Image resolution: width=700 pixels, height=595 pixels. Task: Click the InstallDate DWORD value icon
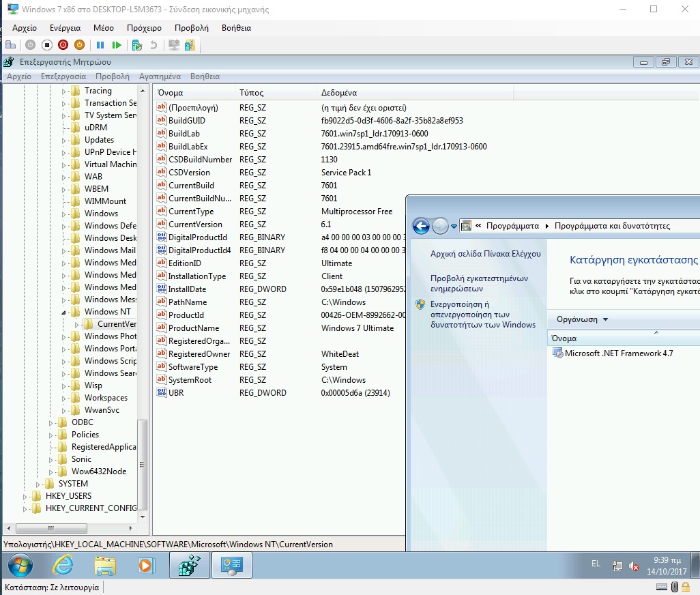coord(162,289)
